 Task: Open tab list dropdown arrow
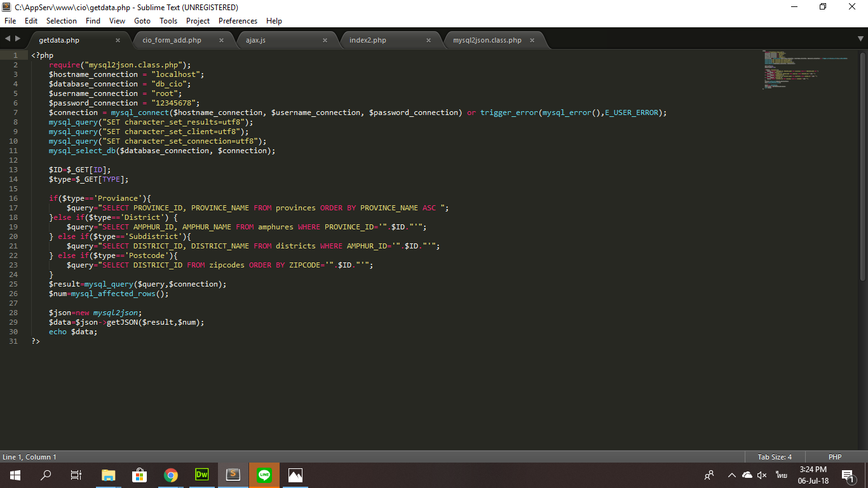tap(860, 39)
